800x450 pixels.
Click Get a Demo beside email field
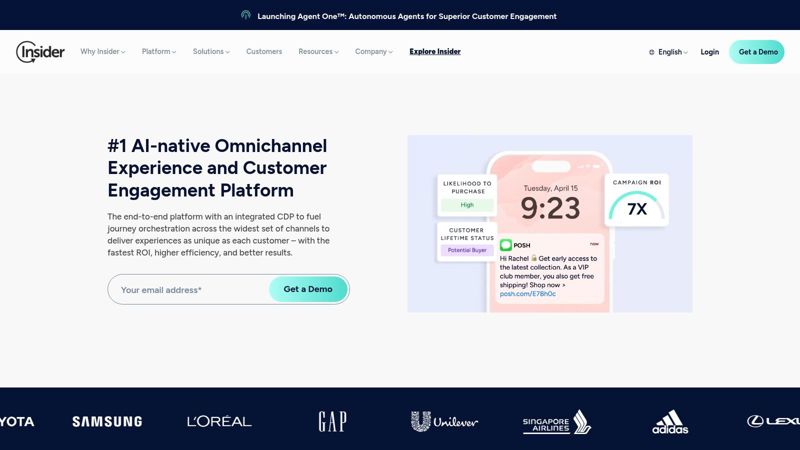(x=308, y=289)
